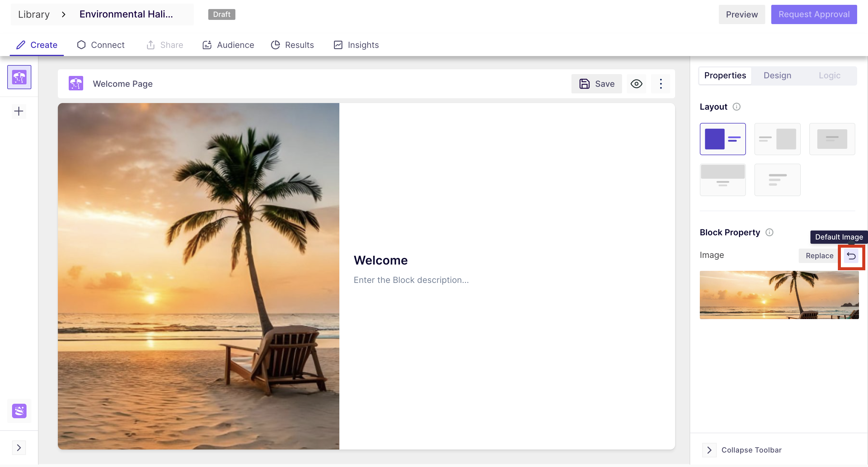Go back to Library breadcrumb

click(x=34, y=14)
